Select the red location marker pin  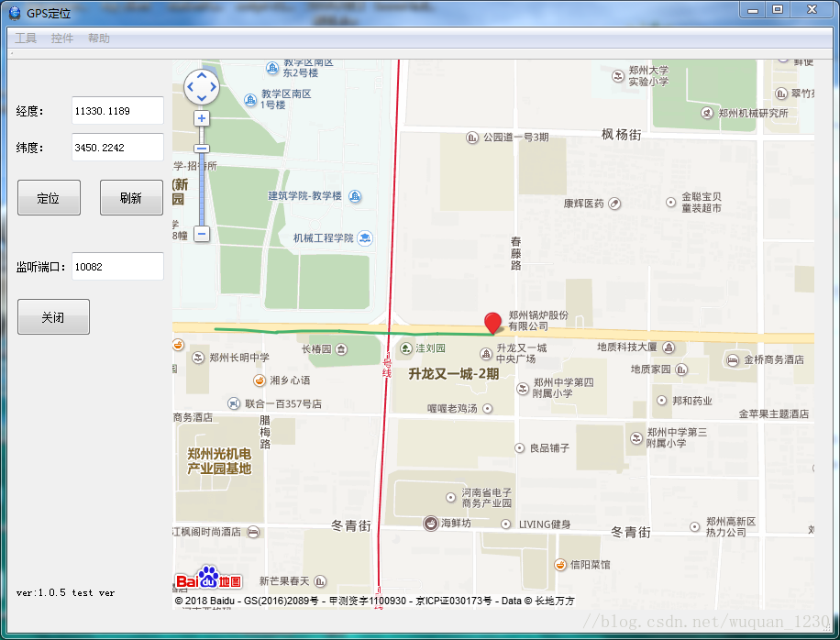(492, 323)
